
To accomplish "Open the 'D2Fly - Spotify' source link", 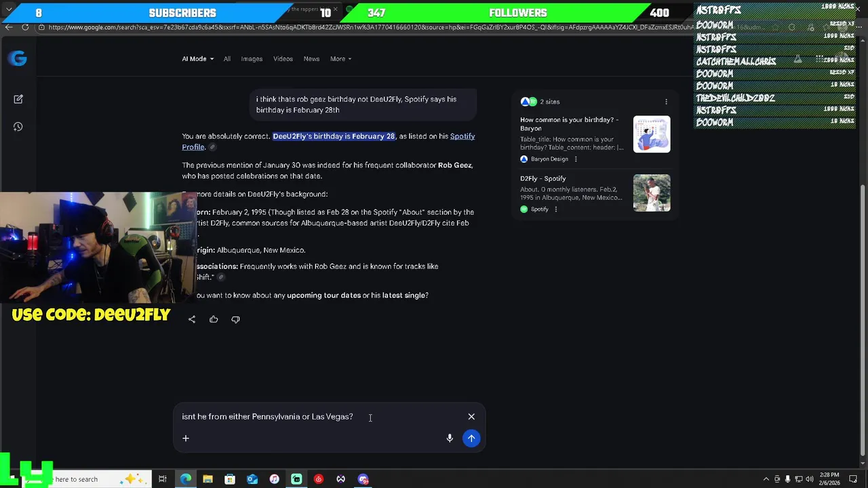I will [542, 179].
